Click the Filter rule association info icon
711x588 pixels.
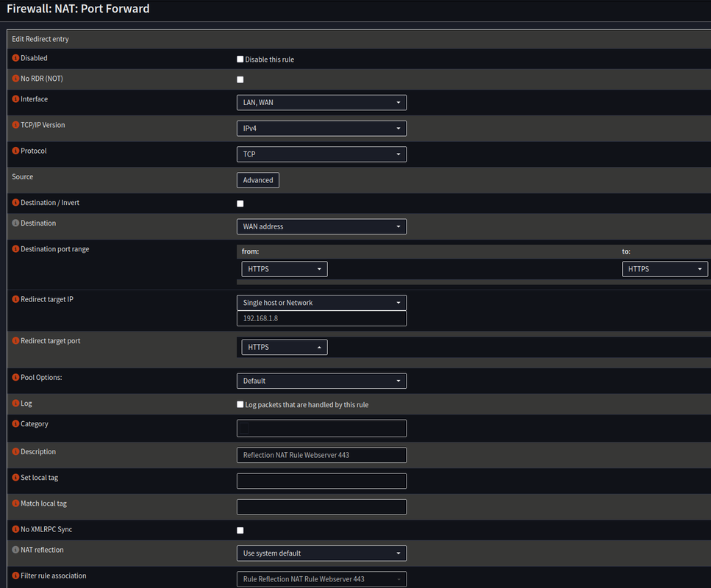click(15, 576)
